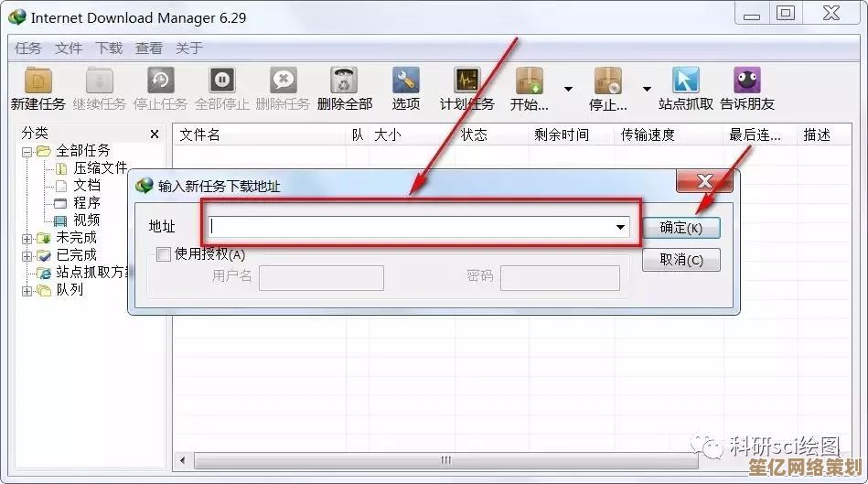The height and width of the screenshot is (484, 868).
Task: Click the 停止... queue stop icon
Action: tap(608, 81)
